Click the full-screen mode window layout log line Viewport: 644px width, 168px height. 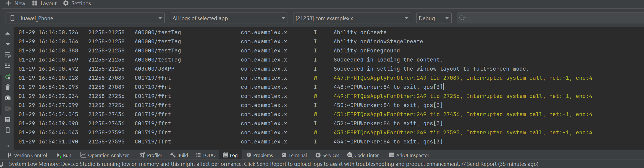pyautogui.click(x=431, y=69)
